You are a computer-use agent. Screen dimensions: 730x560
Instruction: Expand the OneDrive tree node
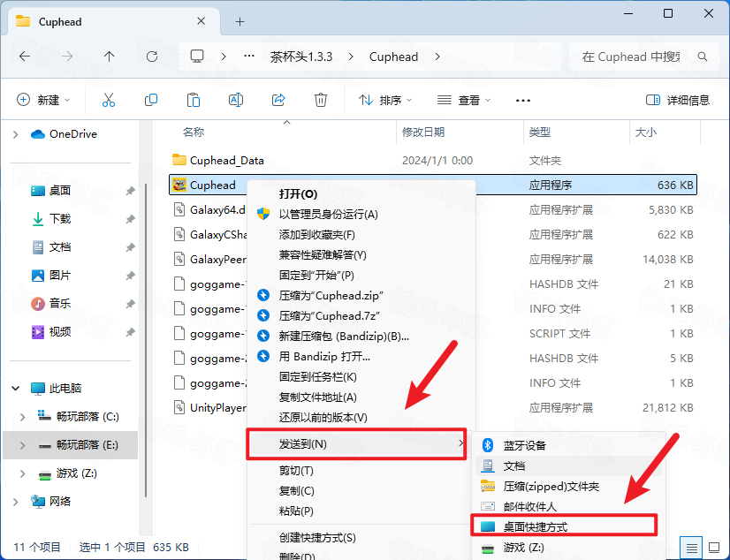click(15, 134)
